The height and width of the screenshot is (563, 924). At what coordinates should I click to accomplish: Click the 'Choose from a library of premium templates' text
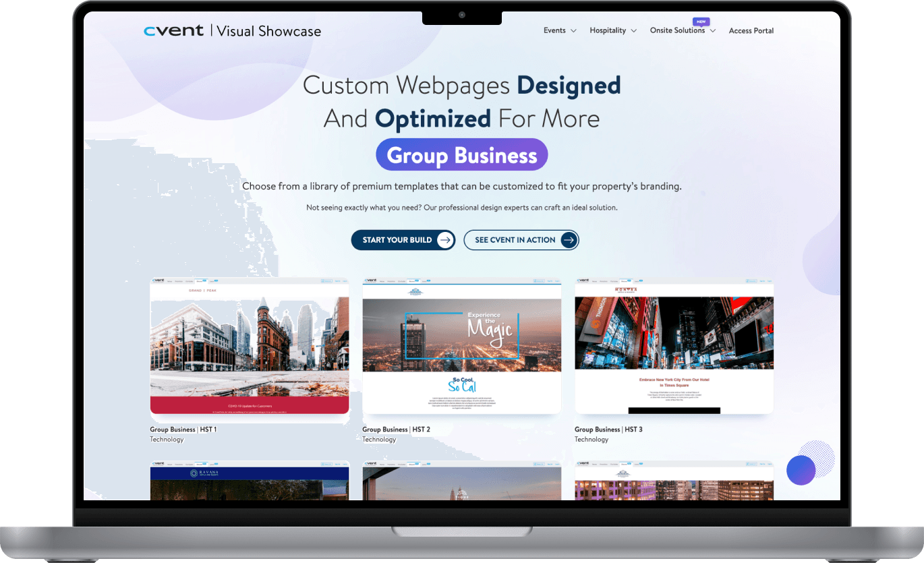tap(462, 186)
